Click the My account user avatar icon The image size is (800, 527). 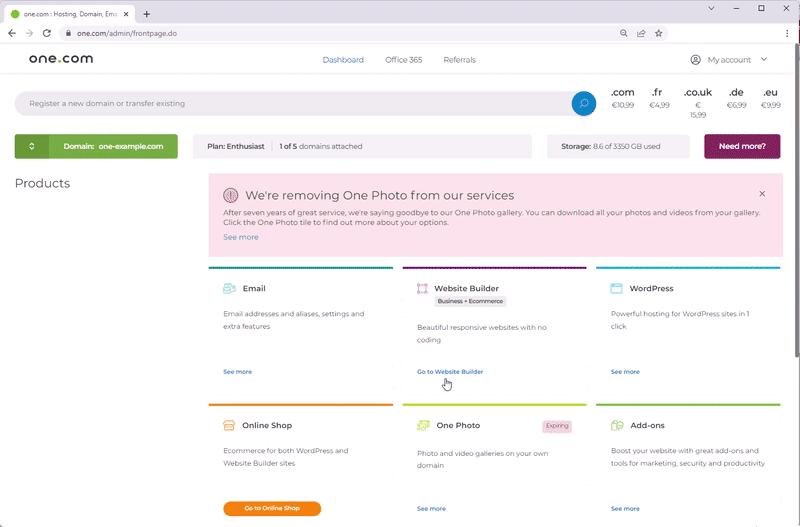695,60
